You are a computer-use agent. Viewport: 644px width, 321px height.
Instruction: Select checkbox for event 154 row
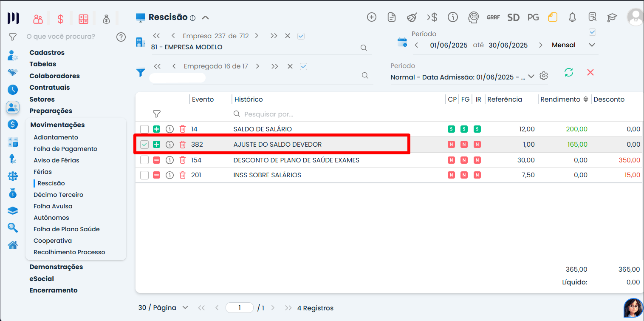(x=144, y=160)
